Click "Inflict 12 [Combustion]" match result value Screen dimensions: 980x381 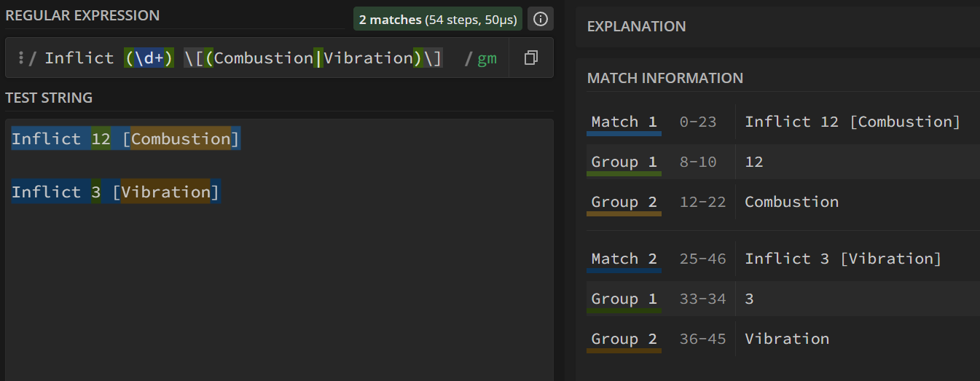click(852, 122)
